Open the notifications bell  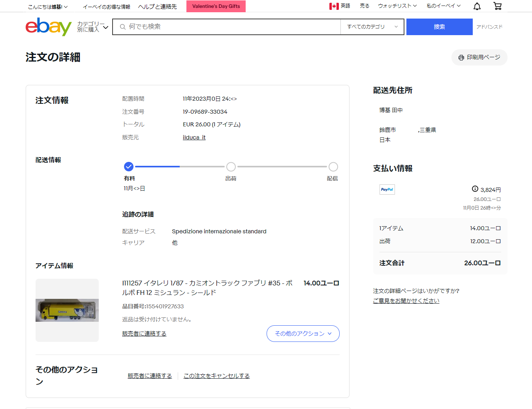477,6
